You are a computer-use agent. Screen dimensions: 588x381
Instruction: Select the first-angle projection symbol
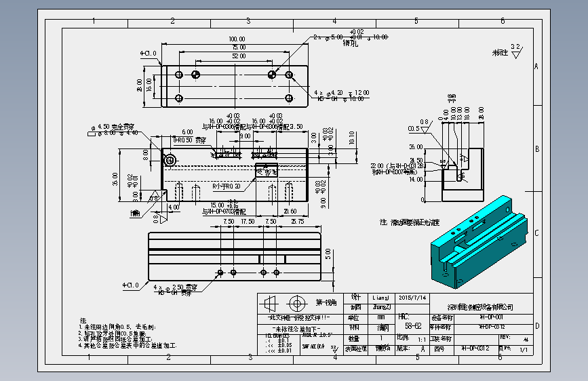283,303
